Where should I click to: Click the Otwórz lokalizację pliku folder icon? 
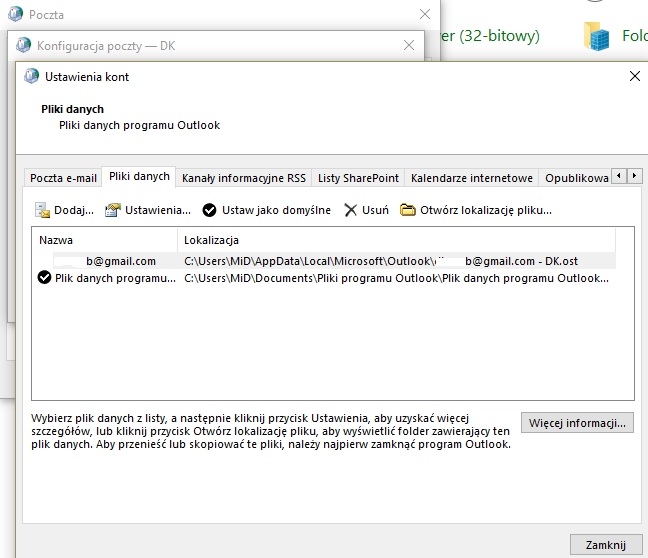pos(407,210)
